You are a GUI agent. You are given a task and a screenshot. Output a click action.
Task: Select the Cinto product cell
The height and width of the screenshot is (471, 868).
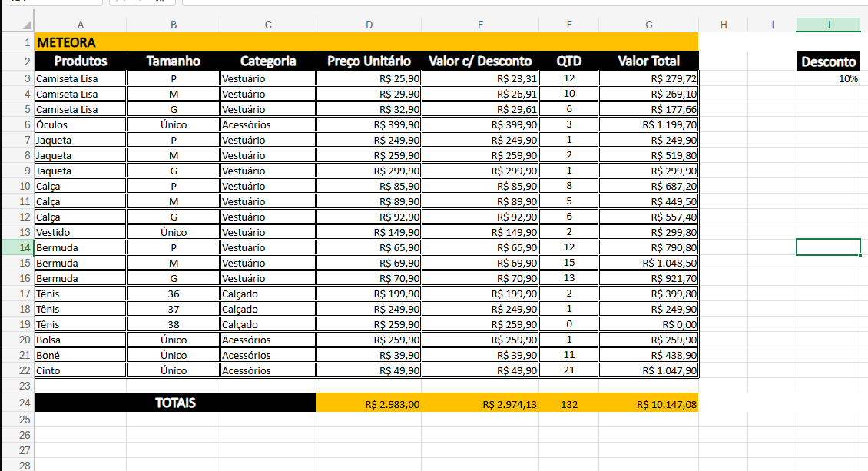80,370
